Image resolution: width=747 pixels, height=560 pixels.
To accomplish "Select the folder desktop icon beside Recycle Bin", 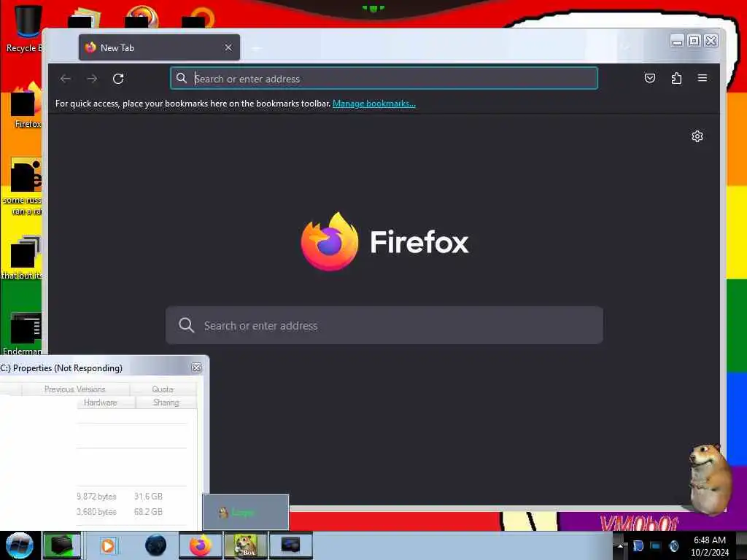I will tap(85, 18).
